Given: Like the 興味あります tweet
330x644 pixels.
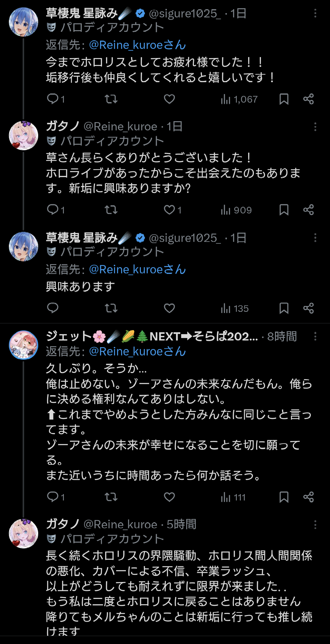Looking at the screenshot, I should pos(169,308).
